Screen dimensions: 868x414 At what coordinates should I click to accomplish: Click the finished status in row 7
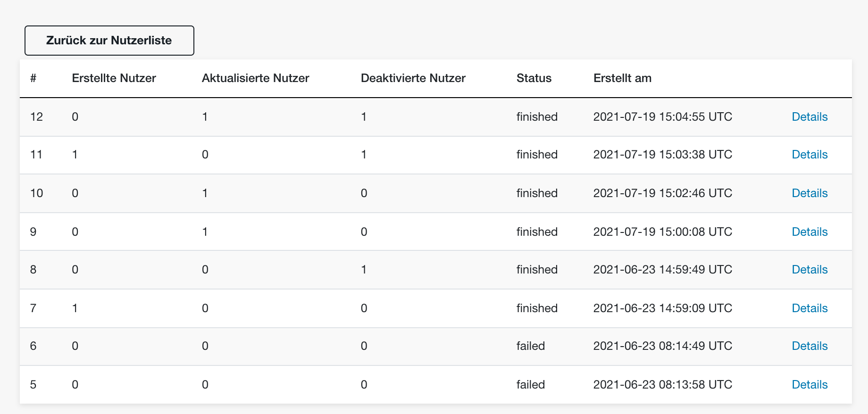(x=537, y=308)
